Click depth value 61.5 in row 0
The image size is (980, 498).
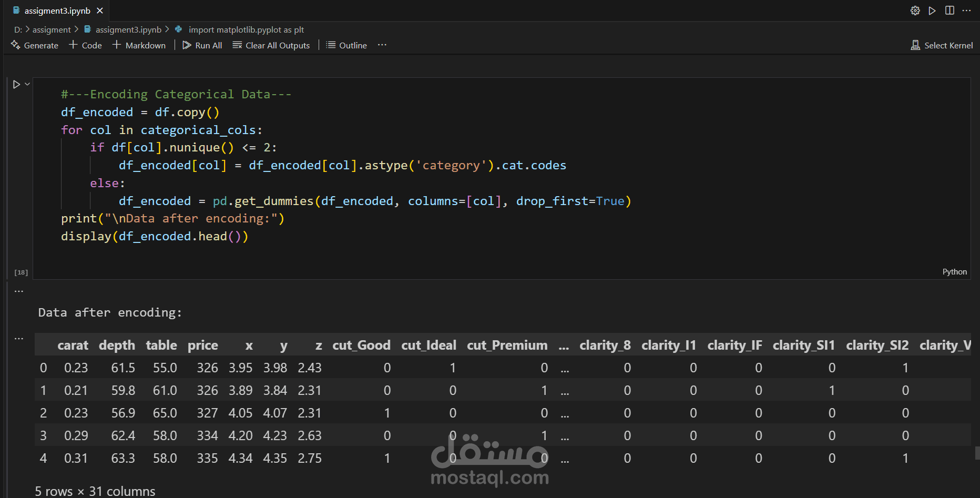(123, 368)
